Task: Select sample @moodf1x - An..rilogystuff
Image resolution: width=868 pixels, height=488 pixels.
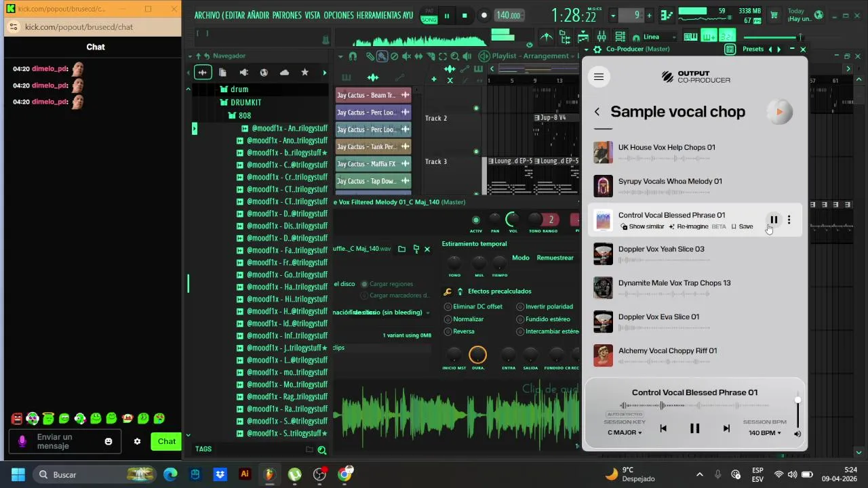Action: pos(285,128)
